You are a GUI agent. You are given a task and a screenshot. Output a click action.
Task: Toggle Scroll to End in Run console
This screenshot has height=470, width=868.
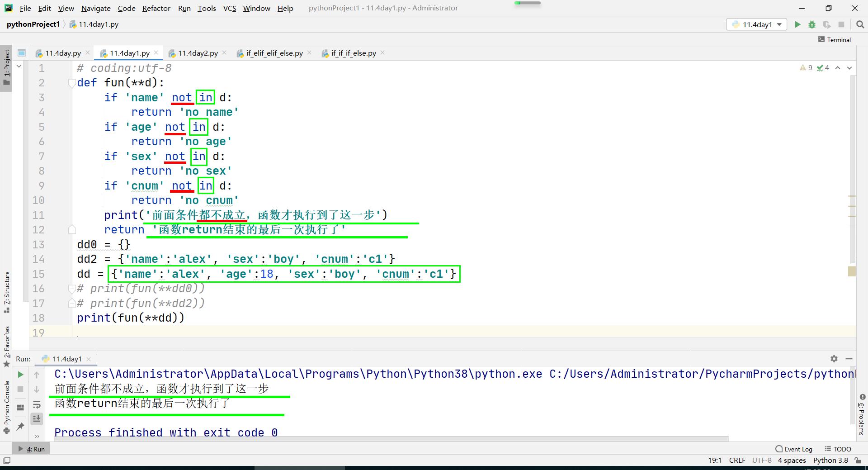pos(37,419)
